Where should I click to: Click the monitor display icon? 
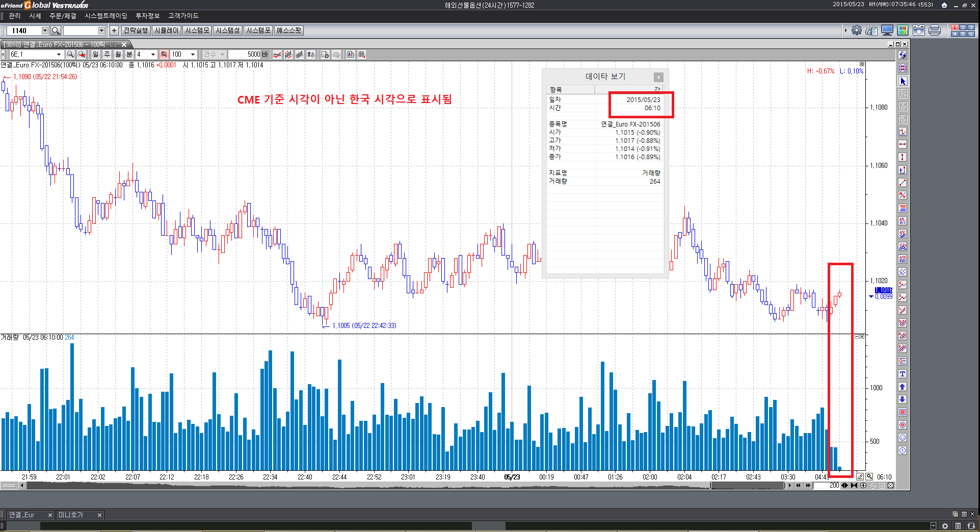point(887,31)
